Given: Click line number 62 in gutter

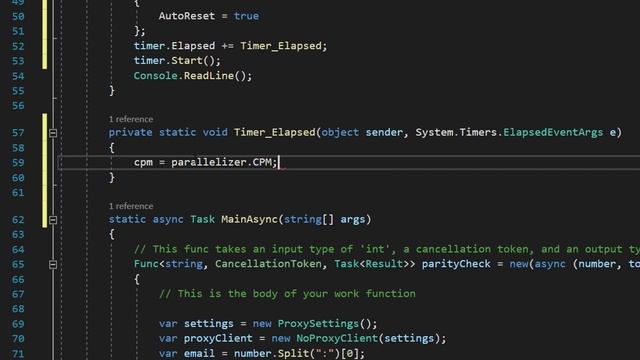Looking at the screenshot, I should pyautogui.click(x=18, y=220).
